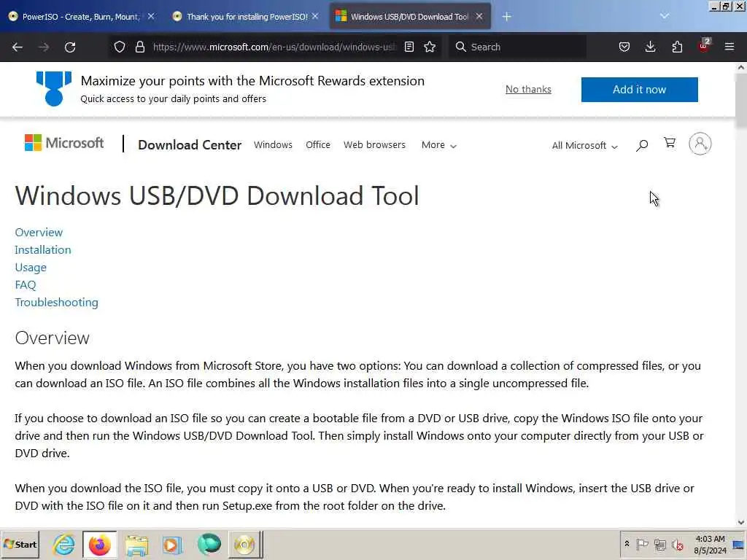Image resolution: width=747 pixels, height=560 pixels.
Task: Click the Firefox taskbar icon
Action: click(99, 544)
